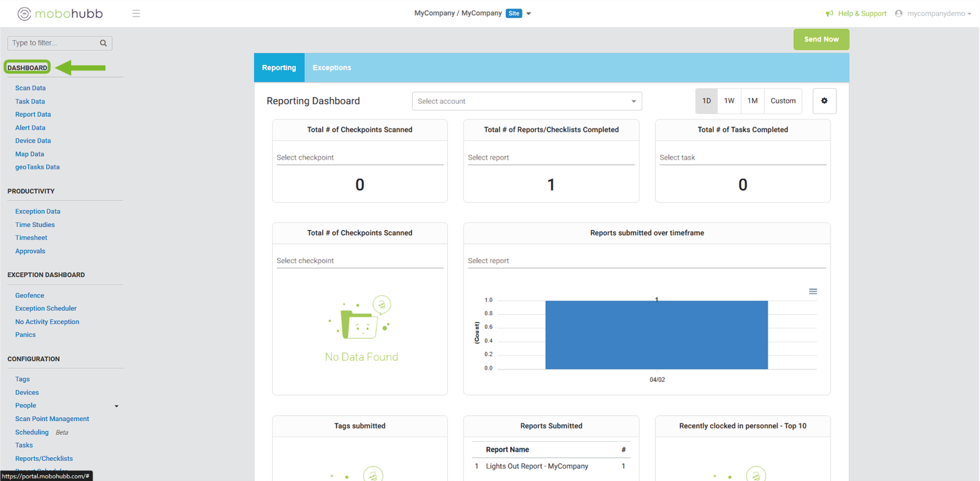This screenshot has width=980, height=481.
Task: Click the user profile avatar icon
Action: pyautogui.click(x=899, y=13)
